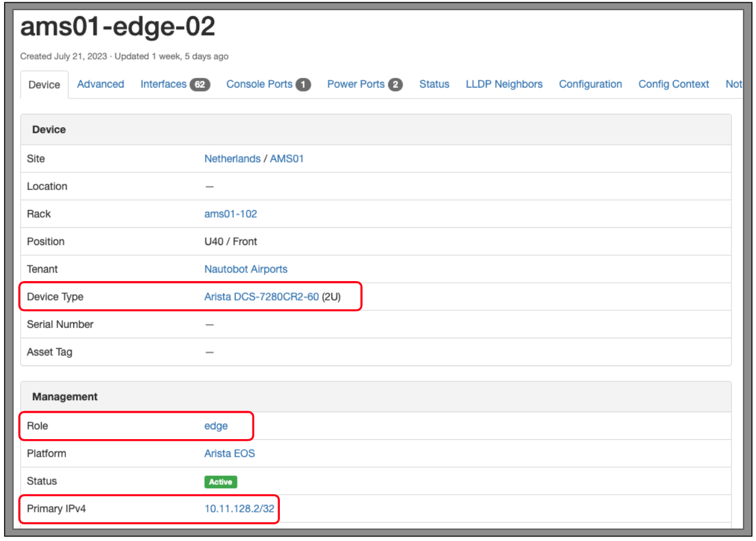Viewport: 756px width, 541px height.
Task: View the LLDP Neighbors tab
Action: (504, 84)
